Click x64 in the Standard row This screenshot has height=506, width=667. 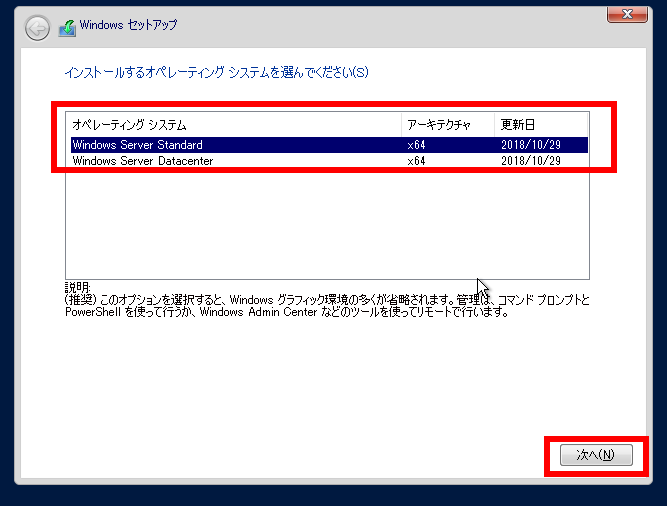coord(416,145)
